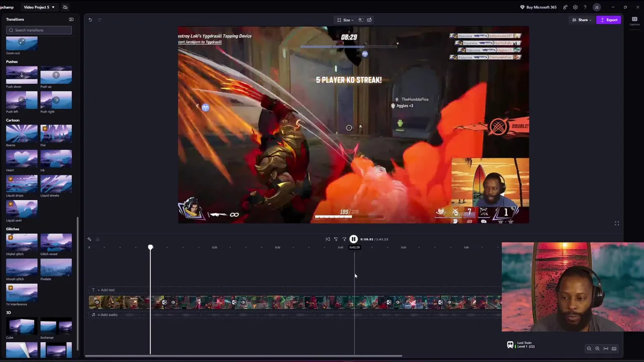Screen dimensions: 644x362
Task: Click the Export button
Action: coord(609,20)
